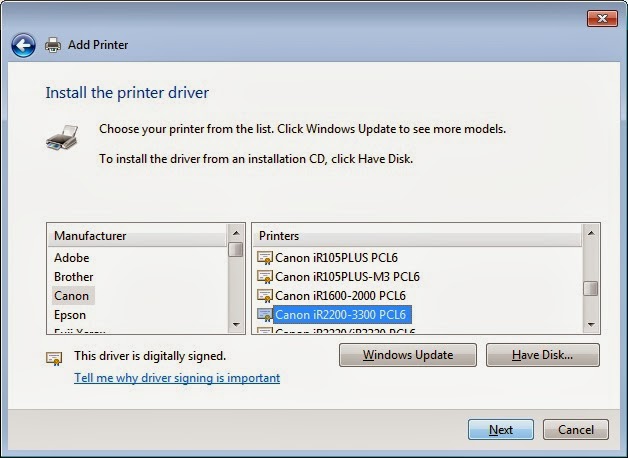Image resolution: width=628 pixels, height=458 pixels.
Task: Click Manufacturer list scrollbar thumb
Action: click(236, 249)
